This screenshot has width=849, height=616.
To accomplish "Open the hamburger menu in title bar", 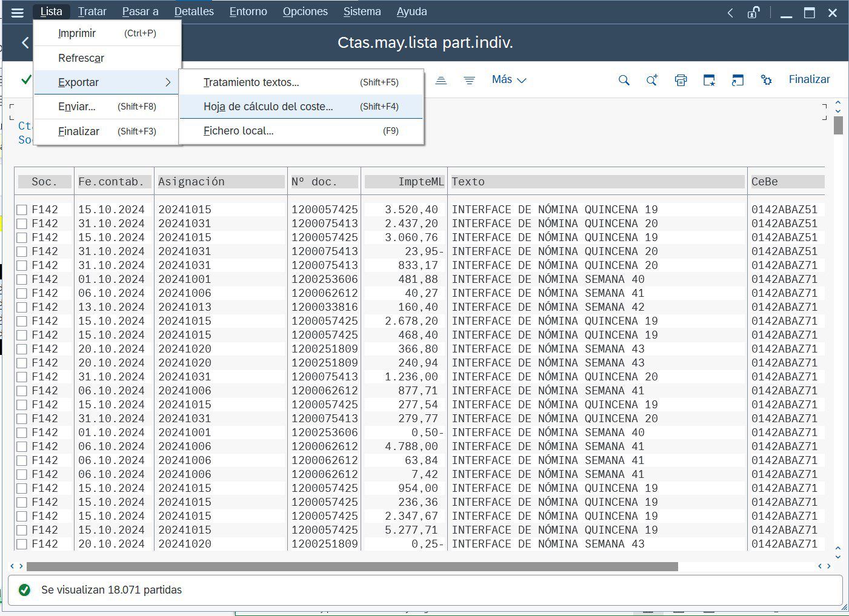I will click(x=17, y=12).
